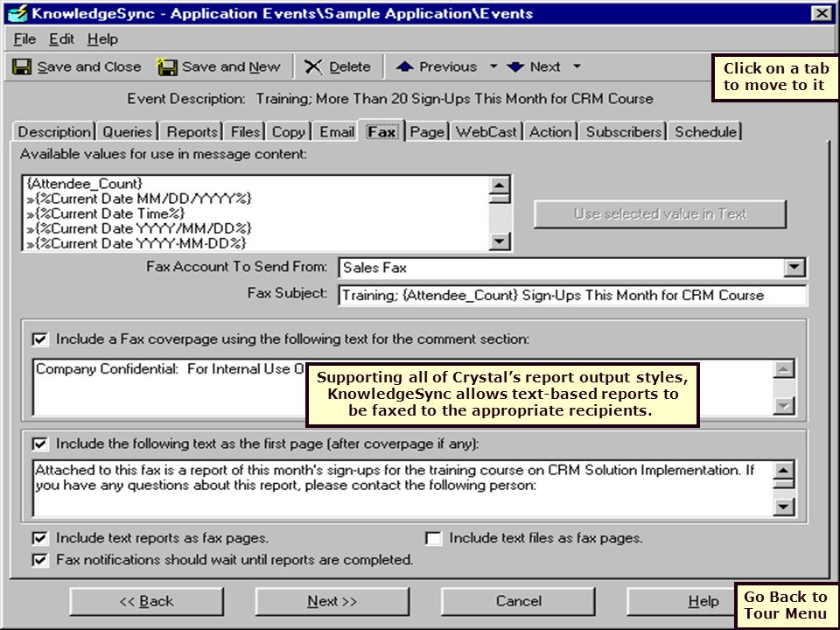Open the Edit menu

[61, 39]
